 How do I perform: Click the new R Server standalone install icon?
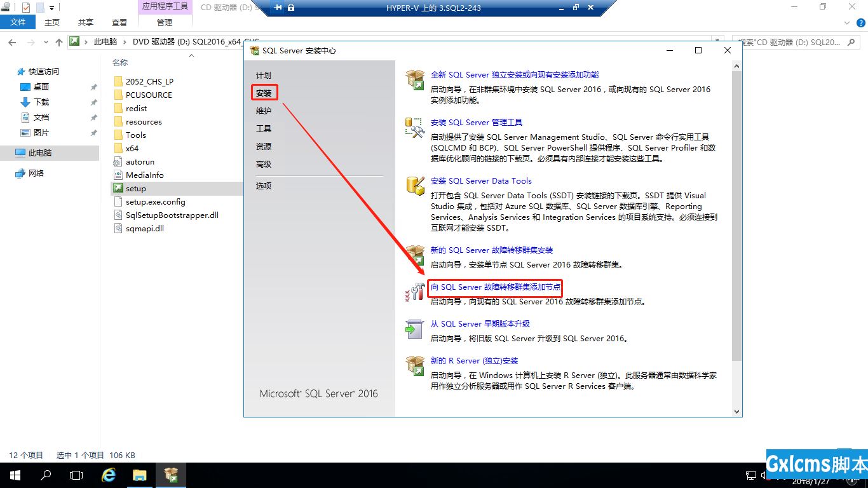(x=415, y=365)
